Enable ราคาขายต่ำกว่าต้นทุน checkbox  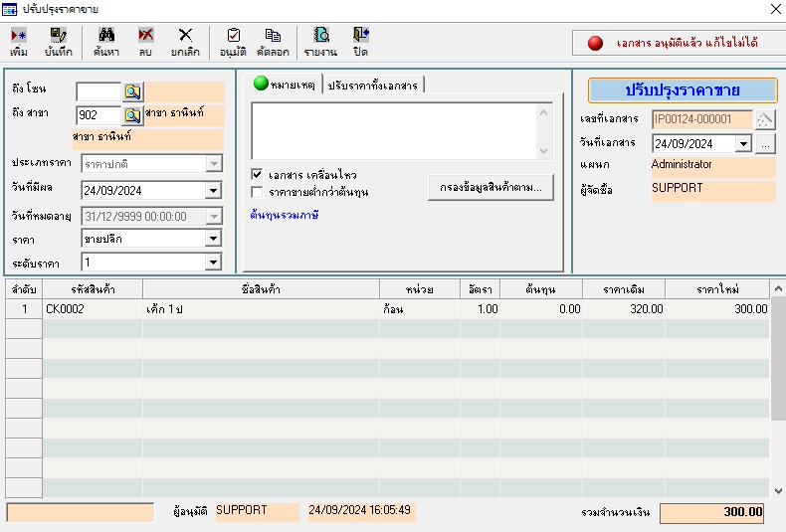click(x=258, y=192)
